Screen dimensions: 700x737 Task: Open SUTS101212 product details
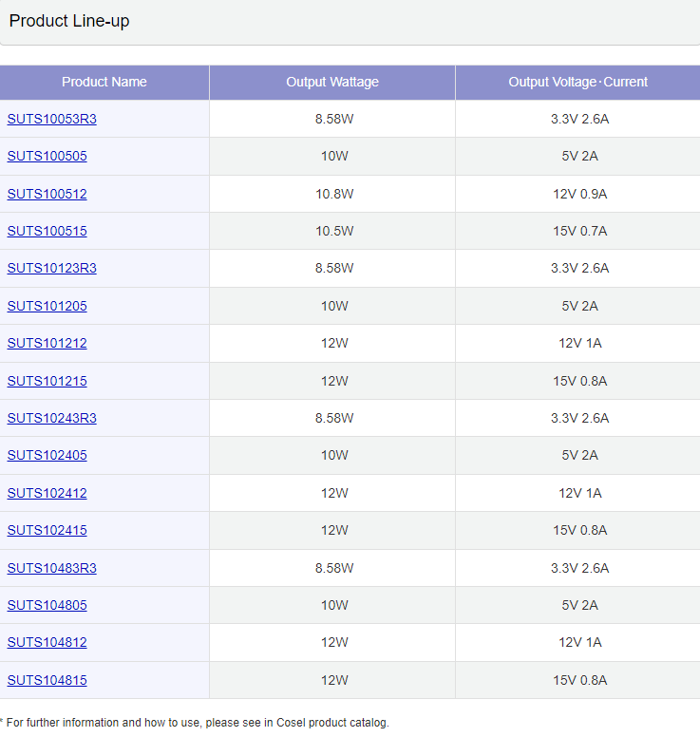pos(47,343)
